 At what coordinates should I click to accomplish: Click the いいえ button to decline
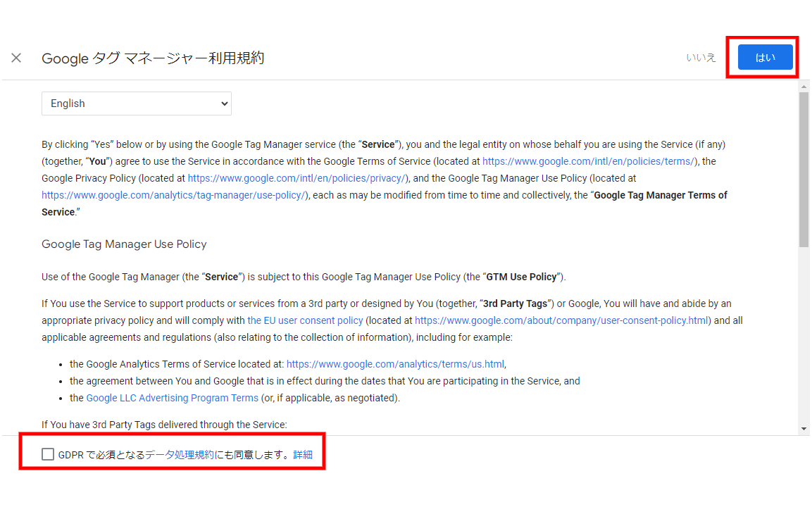coord(701,58)
